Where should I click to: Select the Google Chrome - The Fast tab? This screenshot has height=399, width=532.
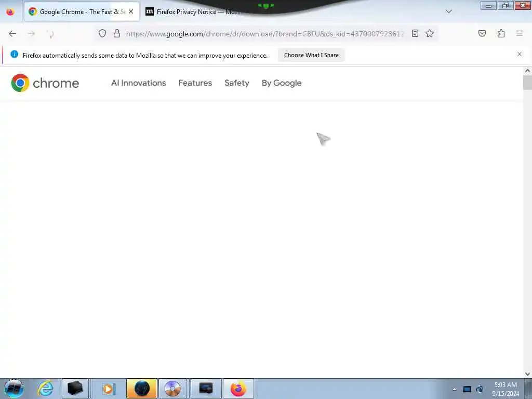click(82, 11)
